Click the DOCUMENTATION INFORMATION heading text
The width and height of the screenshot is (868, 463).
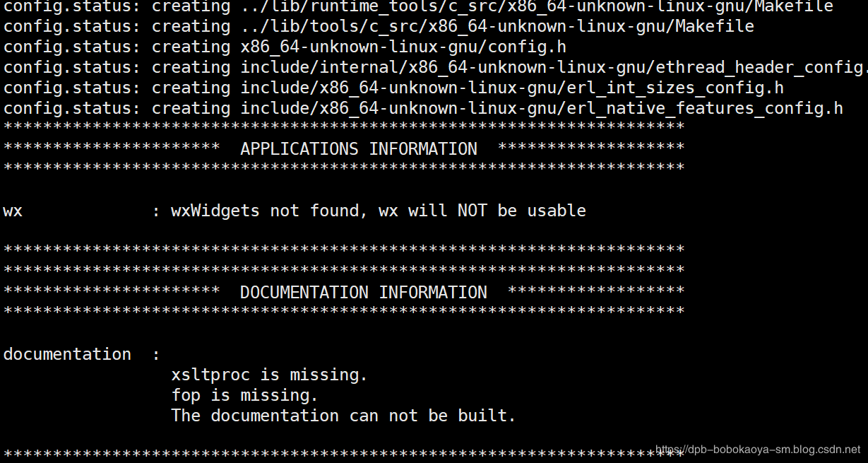point(364,293)
